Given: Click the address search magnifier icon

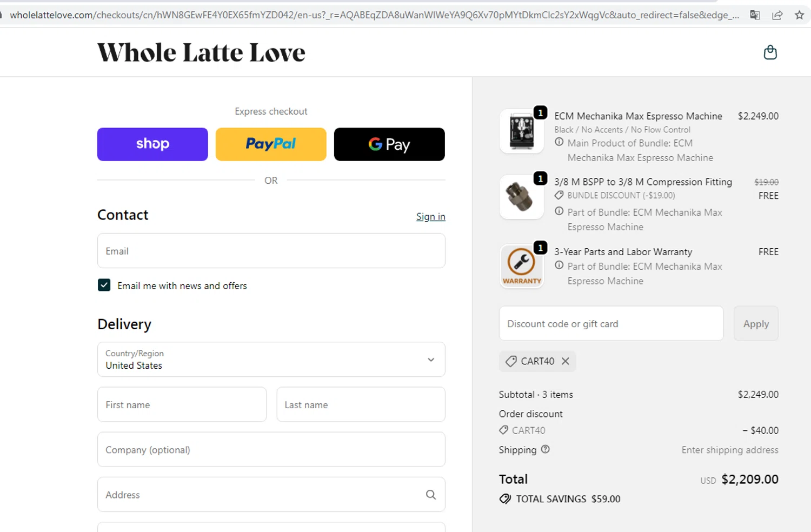Looking at the screenshot, I should pos(431,494).
